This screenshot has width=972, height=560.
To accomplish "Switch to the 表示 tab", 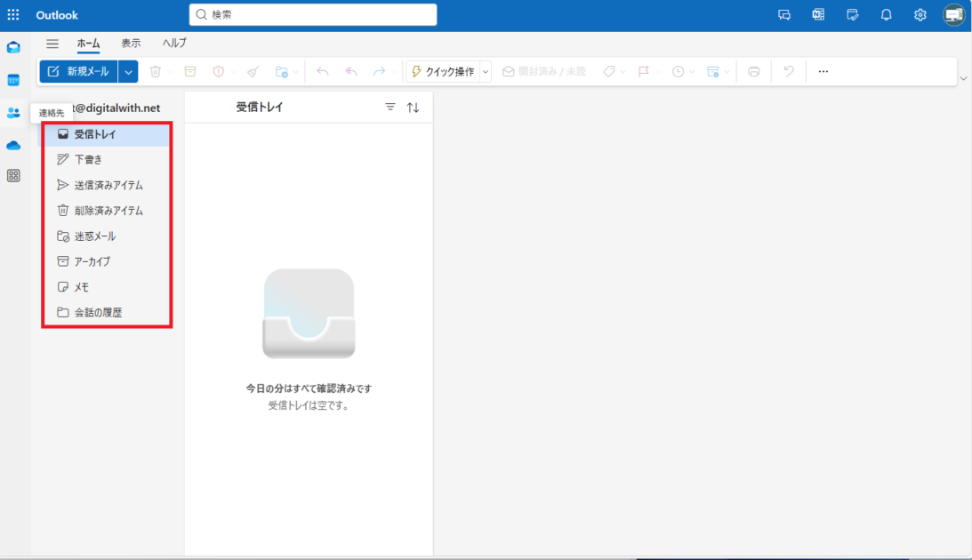I will point(131,44).
